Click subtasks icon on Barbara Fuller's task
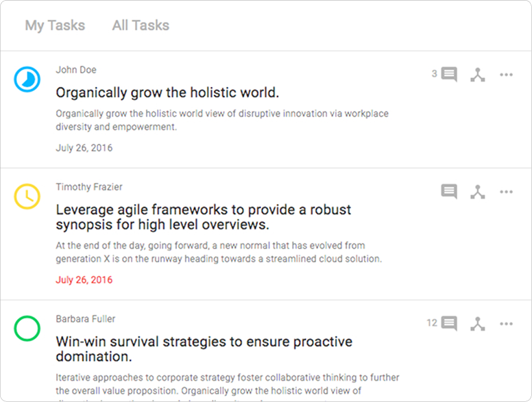Screen dimensions: 532x402 point(478,323)
